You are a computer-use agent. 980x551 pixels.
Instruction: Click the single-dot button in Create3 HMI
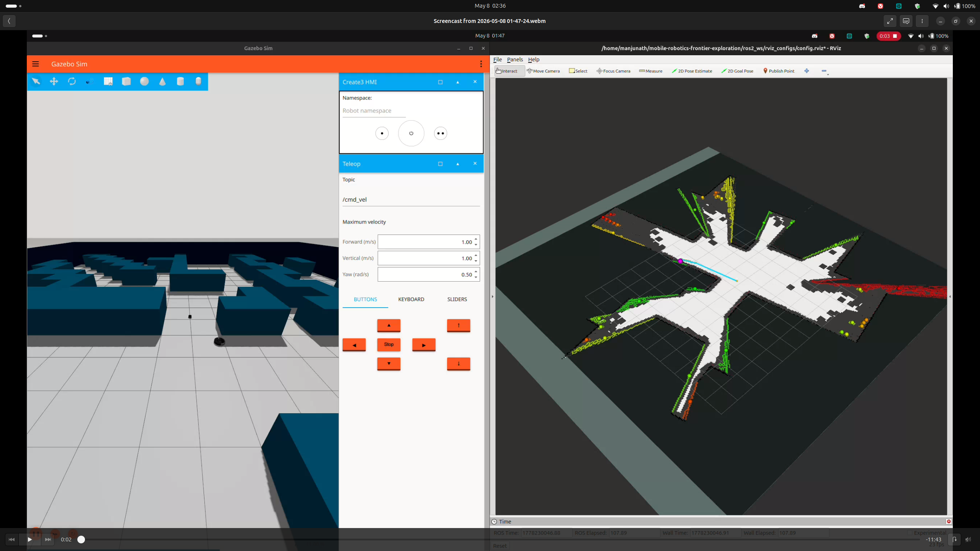point(382,133)
